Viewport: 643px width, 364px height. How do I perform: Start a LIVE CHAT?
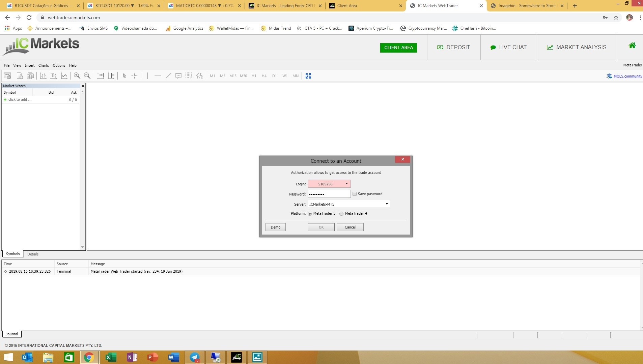[x=508, y=47]
